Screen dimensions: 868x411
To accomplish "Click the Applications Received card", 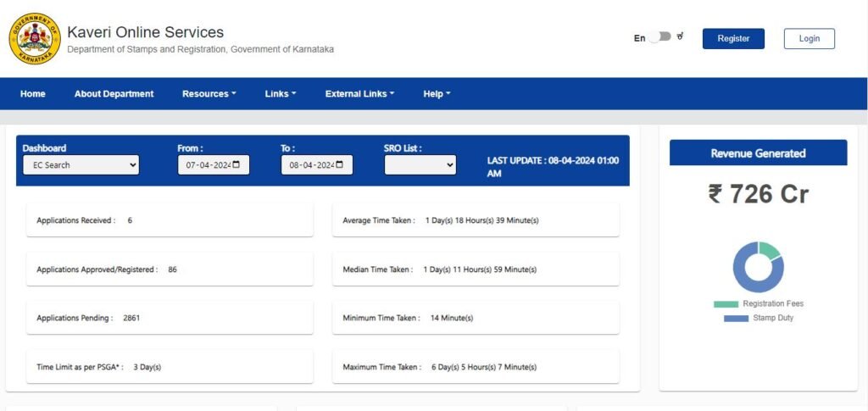I will point(170,220).
